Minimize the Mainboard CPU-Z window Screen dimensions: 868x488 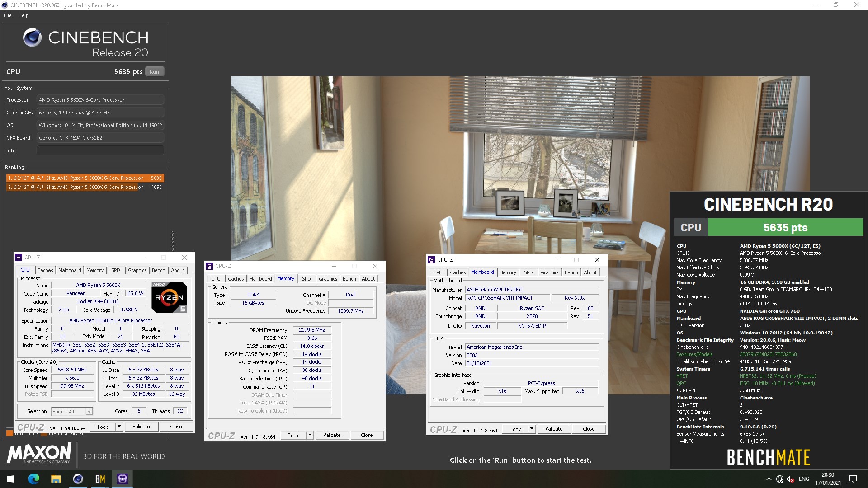pos(556,260)
